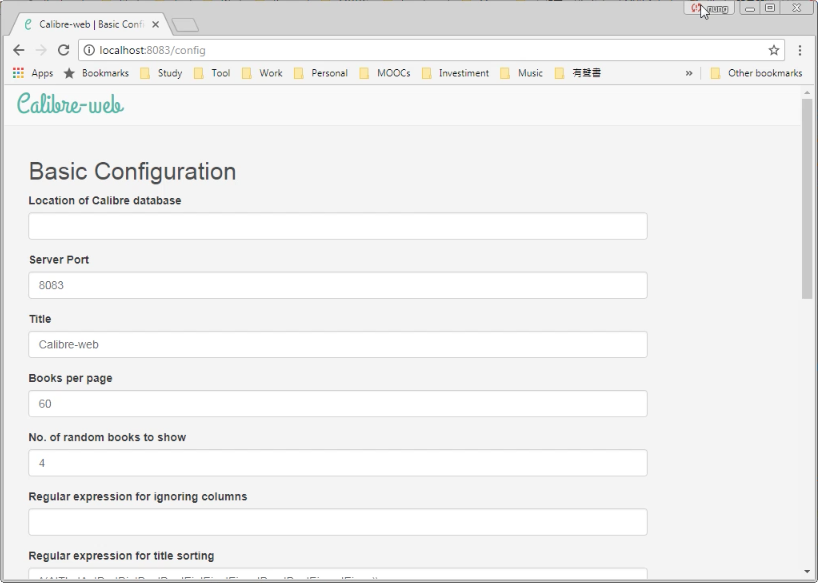Open the Chinese-named bookmarks folder
The height and width of the screenshot is (583, 818).
pos(578,73)
